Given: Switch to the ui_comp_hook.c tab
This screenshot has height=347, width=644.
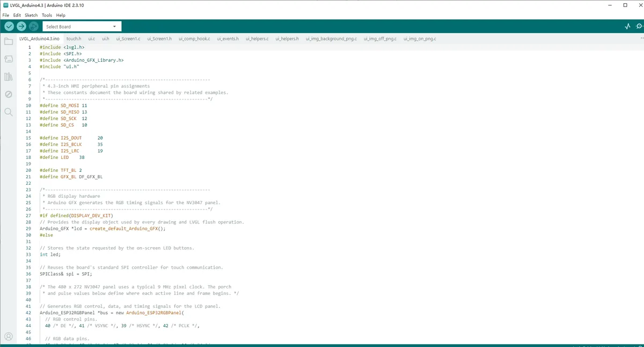Looking at the screenshot, I should (x=194, y=39).
